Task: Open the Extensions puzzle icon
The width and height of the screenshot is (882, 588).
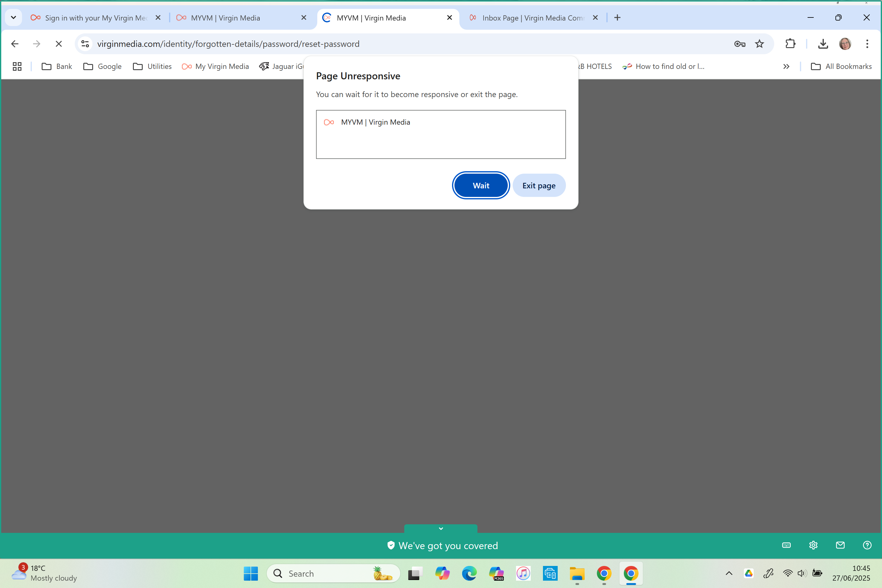Action: 791,43
